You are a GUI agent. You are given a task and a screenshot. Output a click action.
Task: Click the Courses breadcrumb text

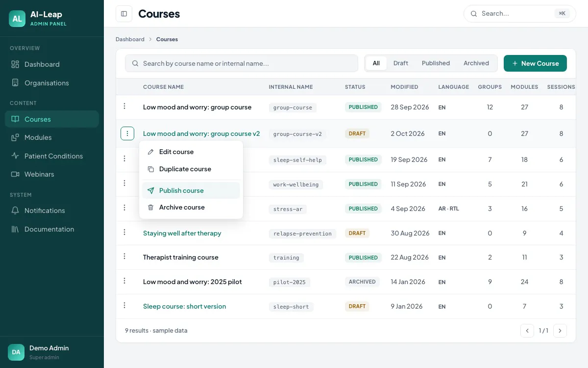(167, 39)
